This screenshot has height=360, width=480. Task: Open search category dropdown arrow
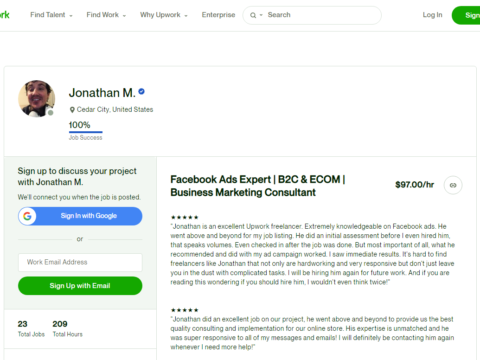click(261, 15)
